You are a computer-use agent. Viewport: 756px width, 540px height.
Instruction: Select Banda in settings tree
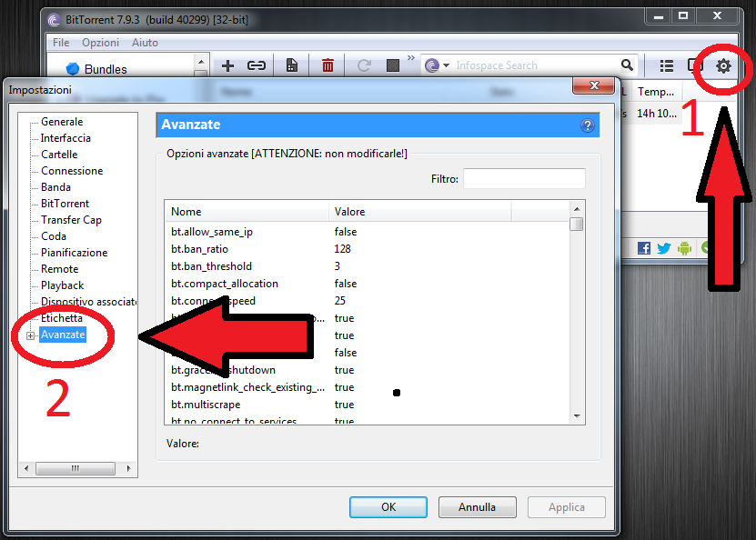pyautogui.click(x=55, y=187)
